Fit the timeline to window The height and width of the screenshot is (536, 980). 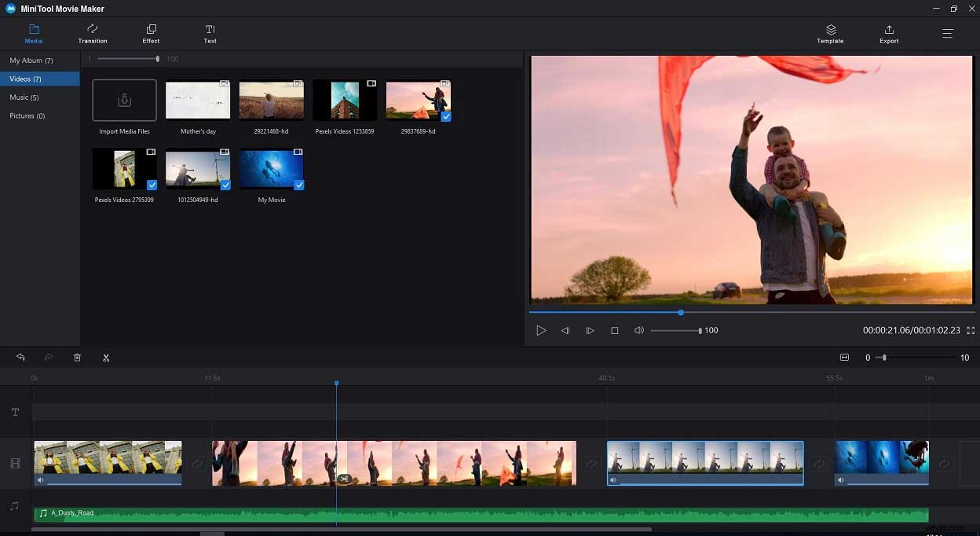[x=843, y=358]
